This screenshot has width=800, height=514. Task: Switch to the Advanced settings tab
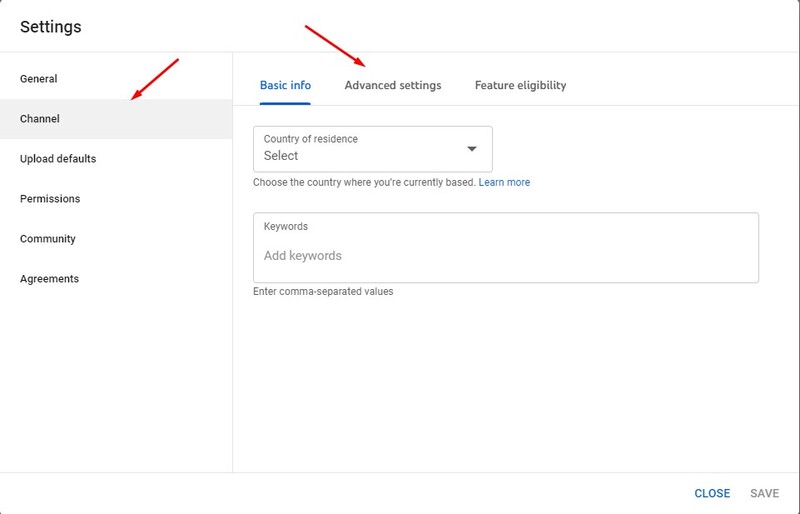[392, 86]
